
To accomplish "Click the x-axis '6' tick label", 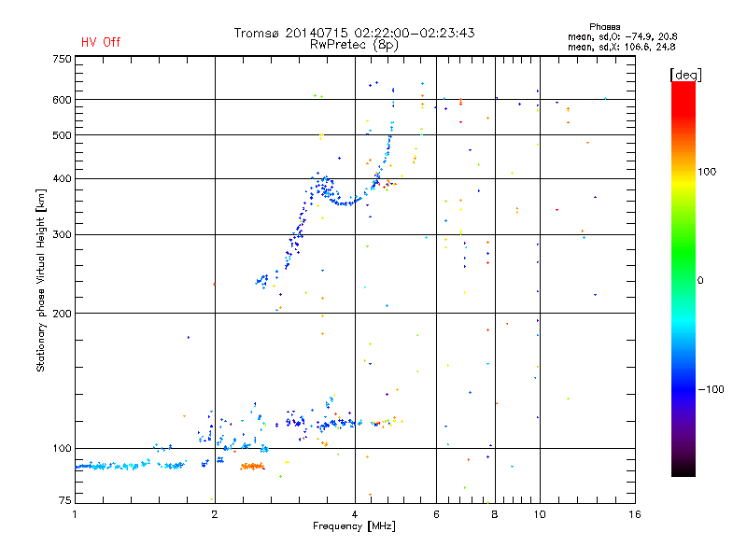I will tap(436, 514).
